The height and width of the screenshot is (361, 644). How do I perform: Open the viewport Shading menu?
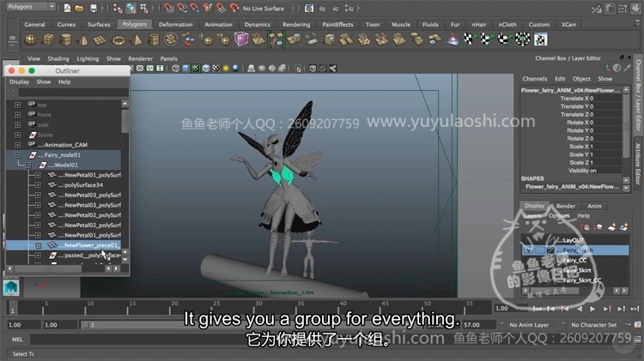[x=58, y=58]
